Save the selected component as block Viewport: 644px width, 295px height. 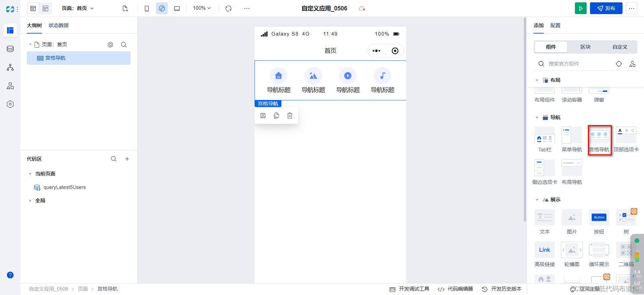pos(263,115)
